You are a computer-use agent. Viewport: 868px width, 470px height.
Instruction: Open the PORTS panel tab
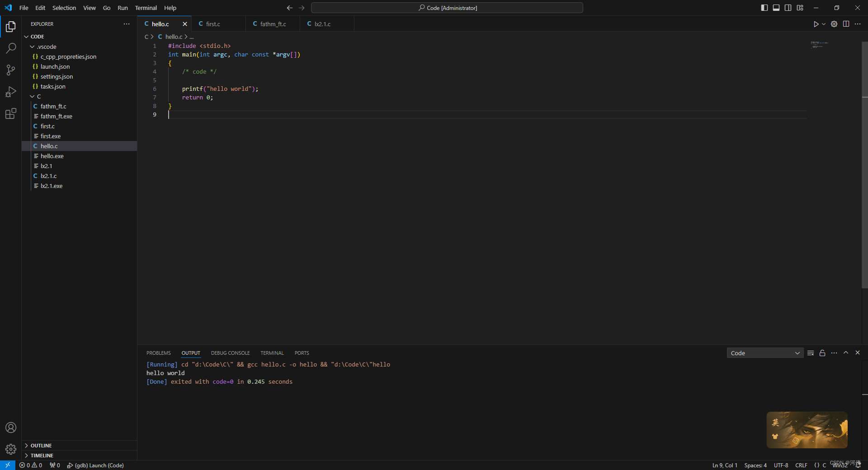[x=302, y=353]
